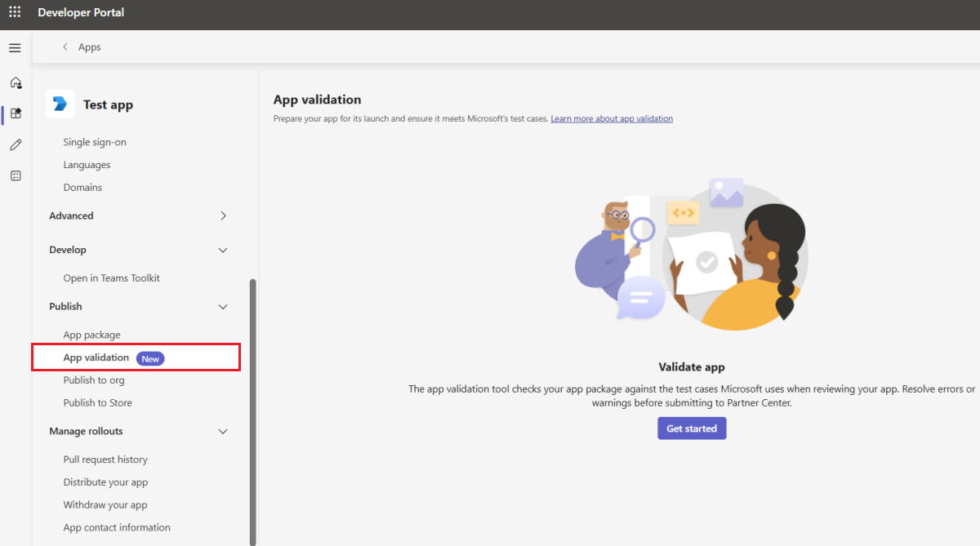The width and height of the screenshot is (980, 546).
Task: Open the Domains page
Action: pos(82,188)
